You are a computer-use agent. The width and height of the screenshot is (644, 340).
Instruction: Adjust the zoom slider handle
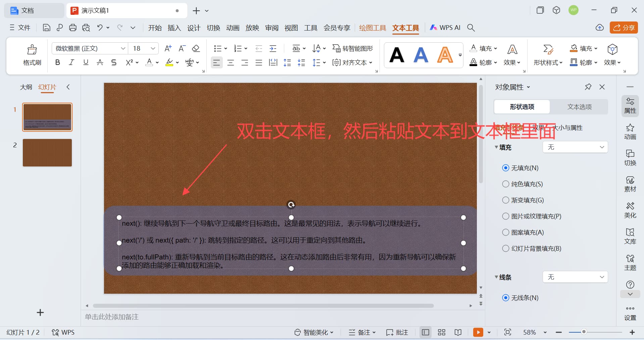point(584,332)
